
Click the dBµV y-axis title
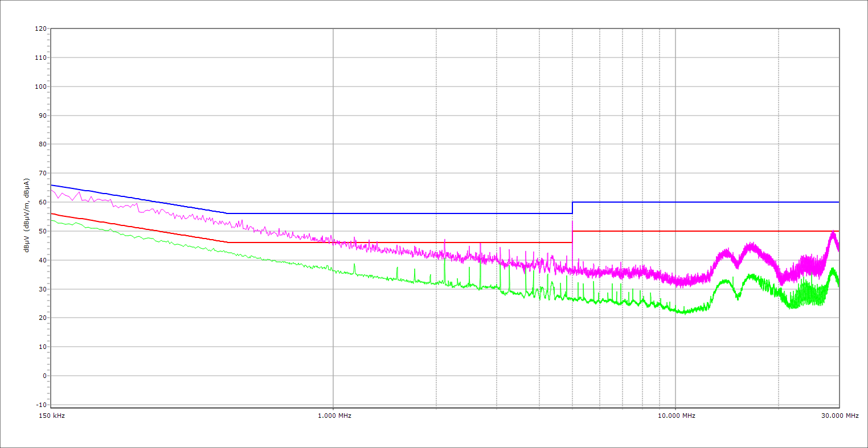[26, 216]
